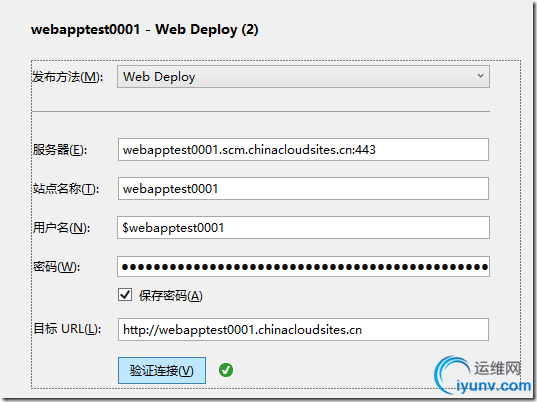Click the 服务器 server input field
This screenshot has width=537, height=402.
click(303, 150)
